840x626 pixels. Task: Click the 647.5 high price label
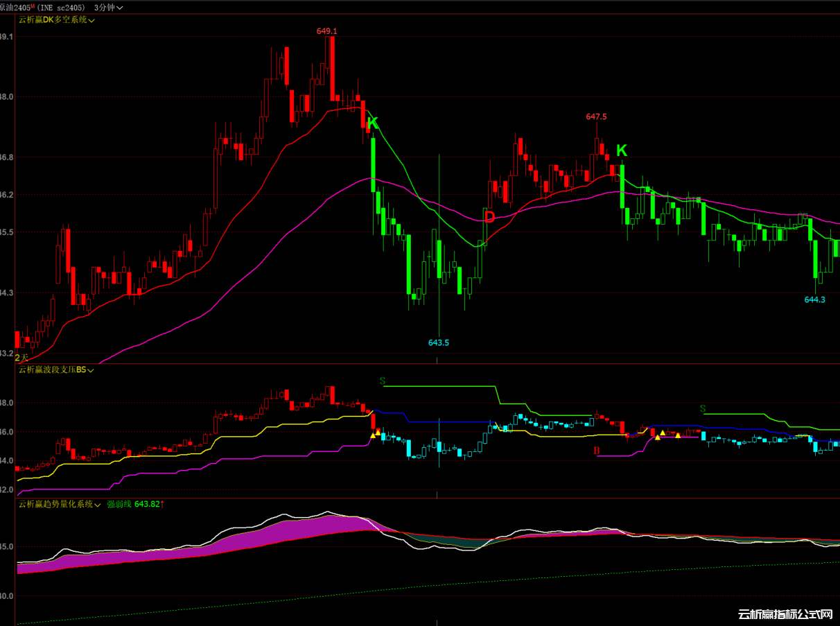point(596,117)
